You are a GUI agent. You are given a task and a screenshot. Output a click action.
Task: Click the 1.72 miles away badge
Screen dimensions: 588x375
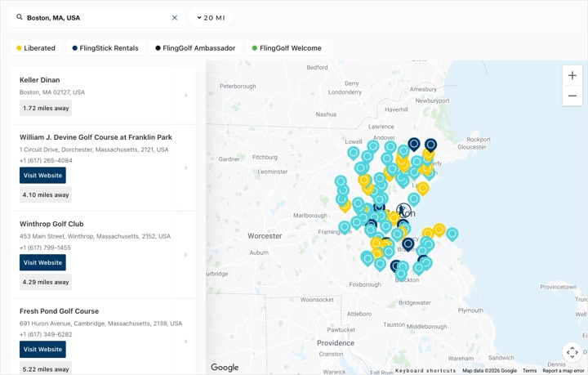click(x=46, y=108)
